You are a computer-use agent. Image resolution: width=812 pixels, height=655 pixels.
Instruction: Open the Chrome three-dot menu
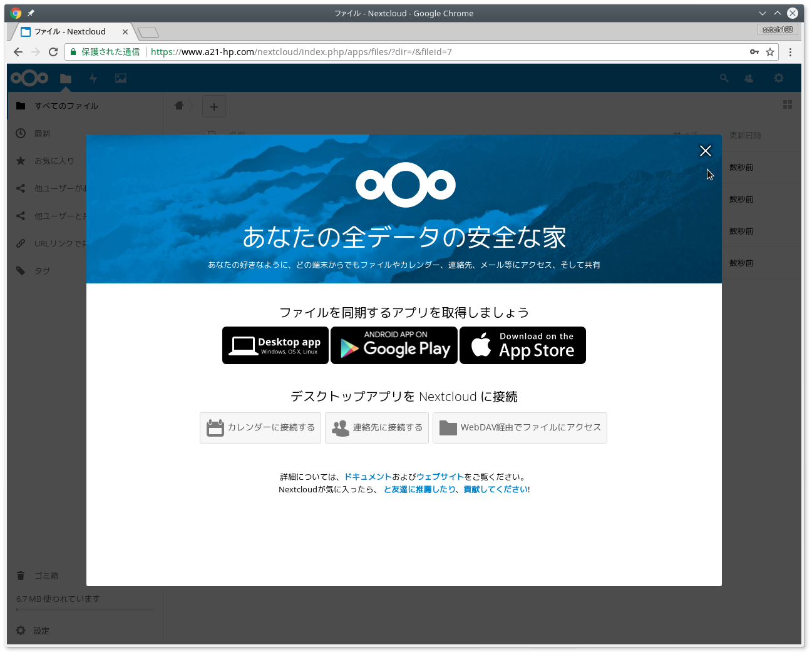(790, 52)
